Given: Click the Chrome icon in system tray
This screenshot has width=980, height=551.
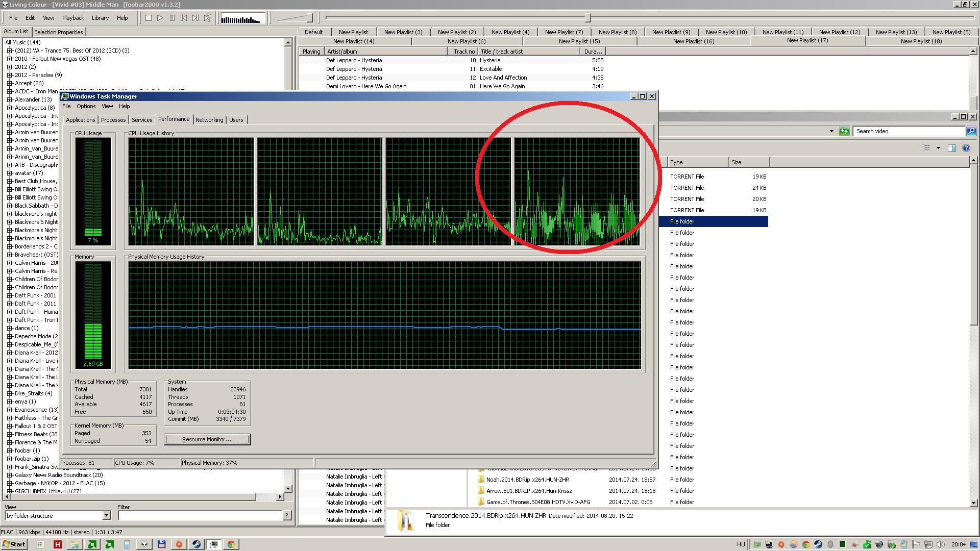Looking at the screenshot, I should click(806, 544).
